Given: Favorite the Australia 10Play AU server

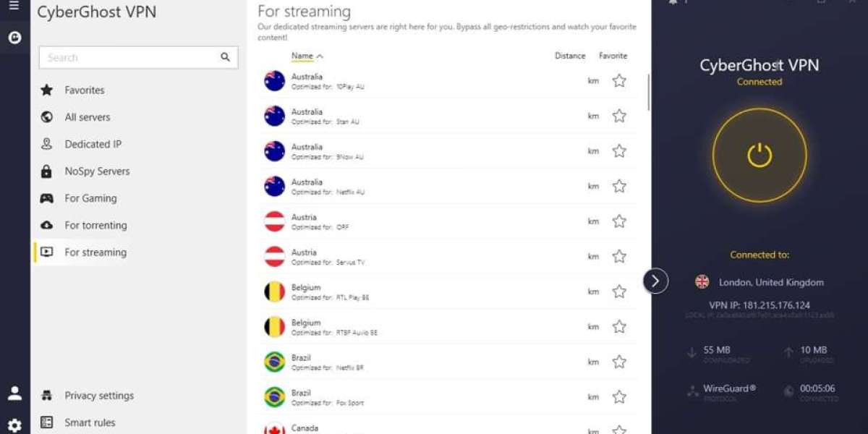Looking at the screenshot, I should [619, 81].
